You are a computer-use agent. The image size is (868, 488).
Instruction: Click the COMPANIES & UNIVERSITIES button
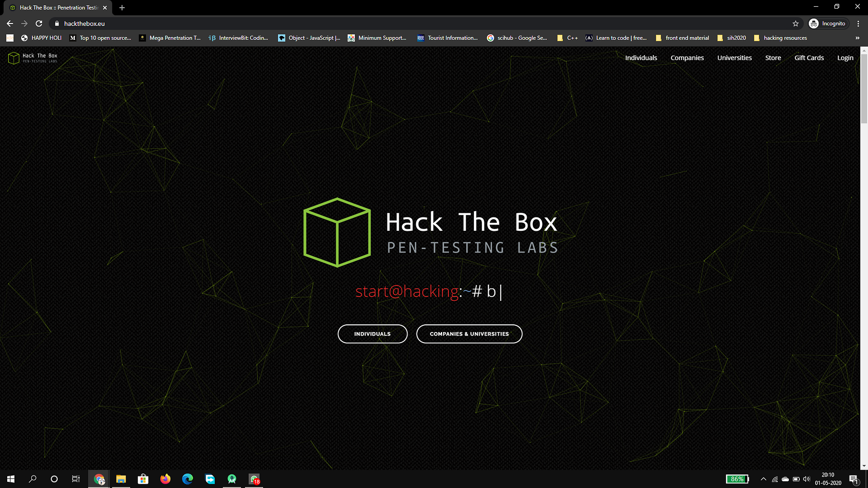(x=469, y=333)
